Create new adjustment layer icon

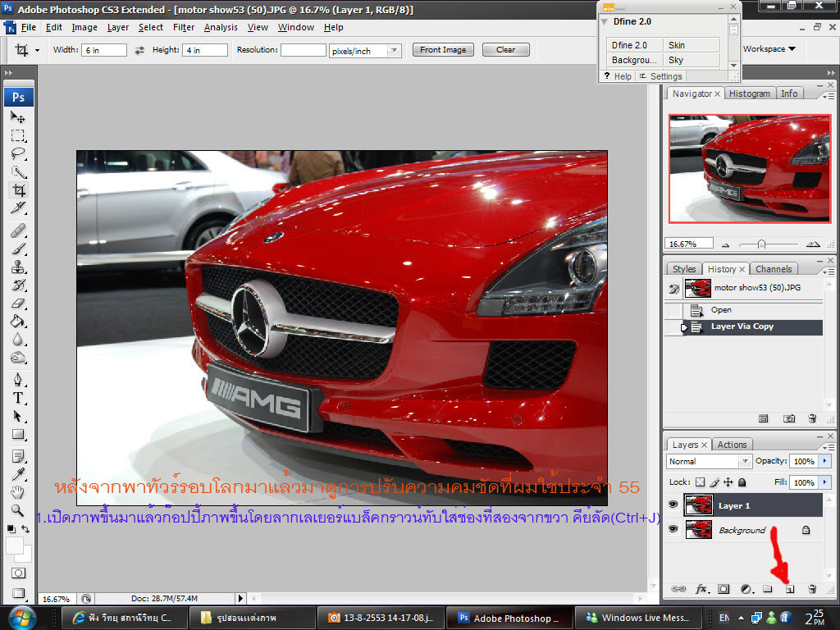click(x=746, y=589)
